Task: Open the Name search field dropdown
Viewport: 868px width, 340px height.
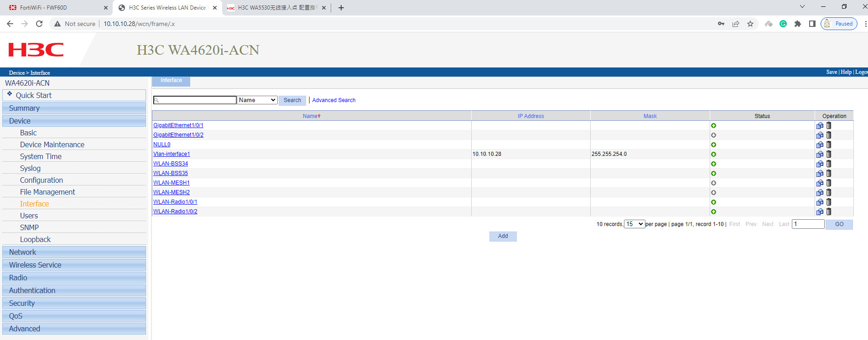Action: (x=257, y=100)
